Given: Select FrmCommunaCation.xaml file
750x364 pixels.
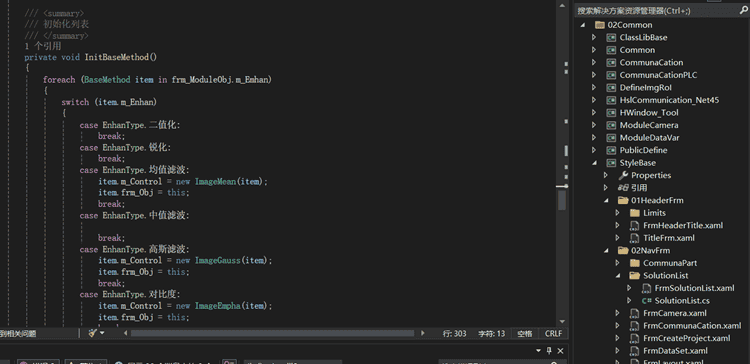Looking at the screenshot, I should coord(692,326).
